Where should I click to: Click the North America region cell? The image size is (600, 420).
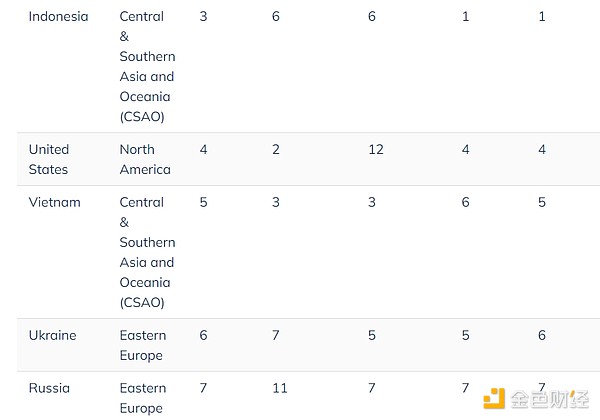[145, 159]
